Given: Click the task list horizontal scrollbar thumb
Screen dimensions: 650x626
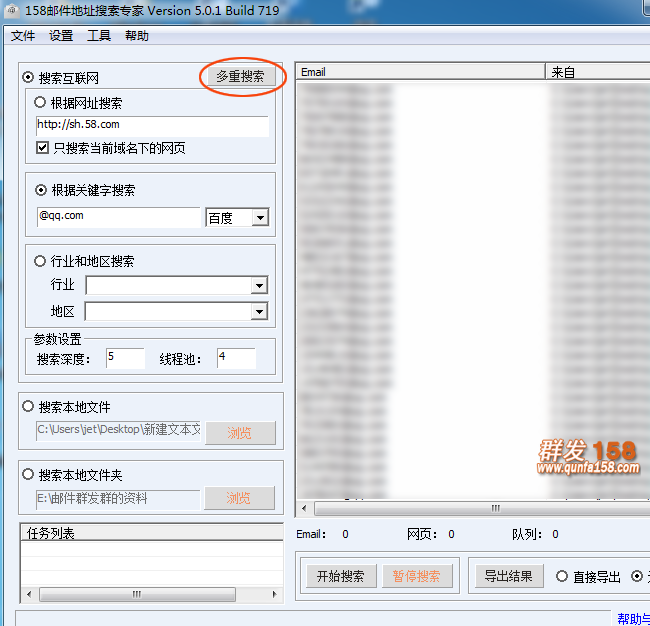Looking at the screenshot, I should (x=137, y=594).
